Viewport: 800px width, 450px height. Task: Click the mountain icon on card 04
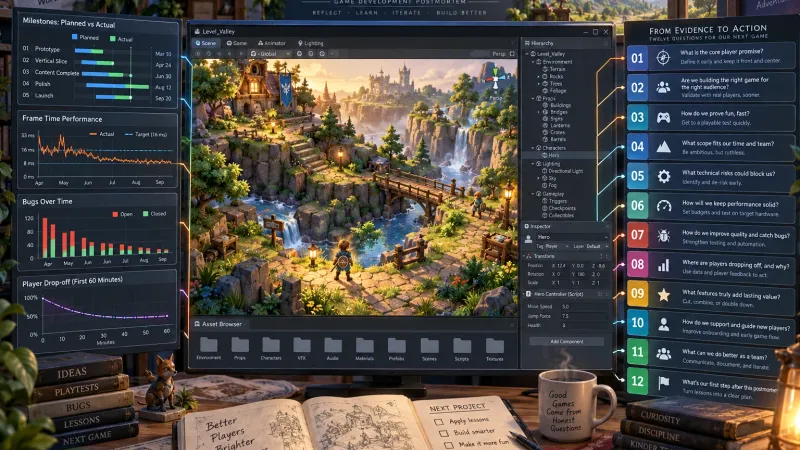tap(663, 147)
